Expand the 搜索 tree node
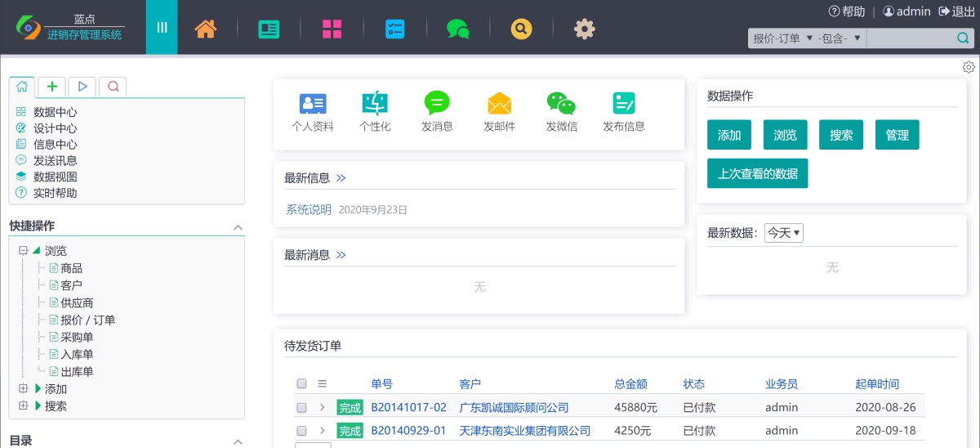The width and height of the screenshot is (980, 448). (x=23, y=405)
